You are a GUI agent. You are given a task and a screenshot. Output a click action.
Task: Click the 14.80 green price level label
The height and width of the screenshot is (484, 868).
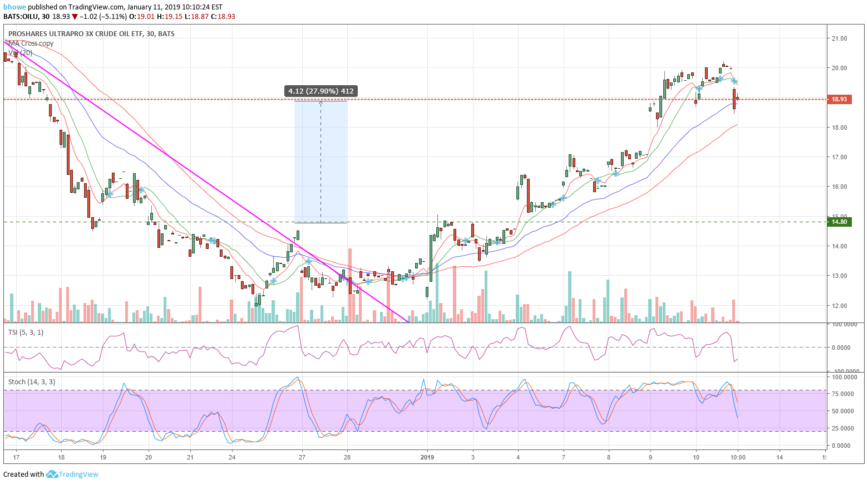[839, 222]
